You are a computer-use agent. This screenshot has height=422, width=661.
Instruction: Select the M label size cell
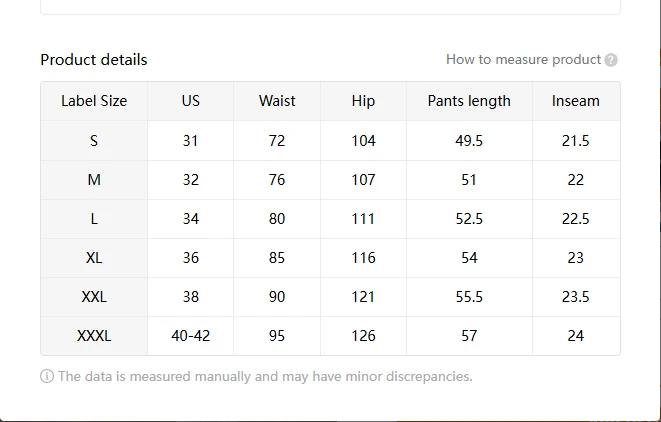(x=94, y=180)
